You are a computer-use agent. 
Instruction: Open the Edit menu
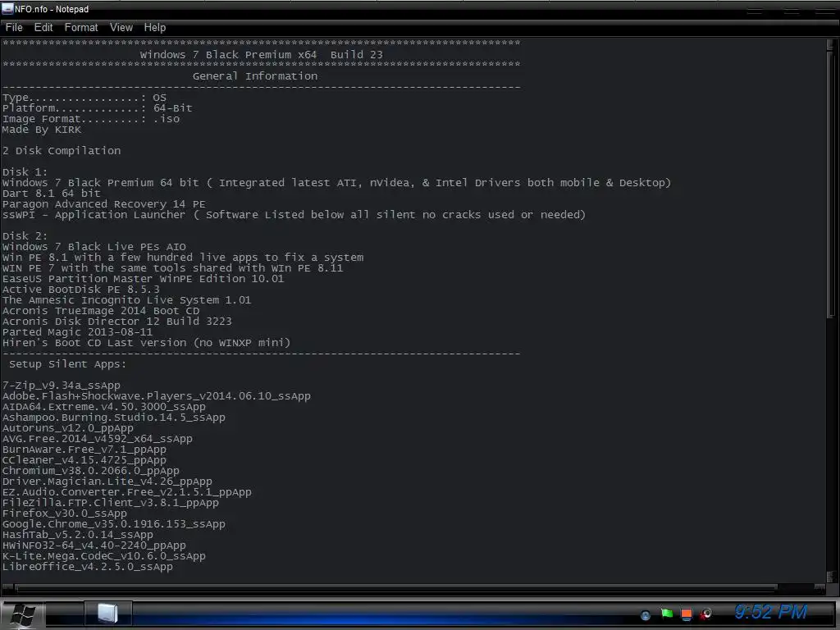(x=43, y=27)
